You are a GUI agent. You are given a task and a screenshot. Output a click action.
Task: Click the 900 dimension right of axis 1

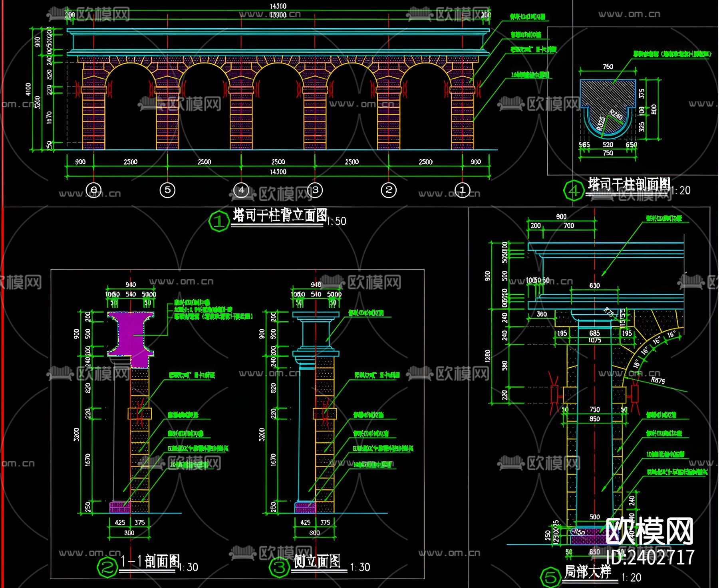click(x=476, y=162)
